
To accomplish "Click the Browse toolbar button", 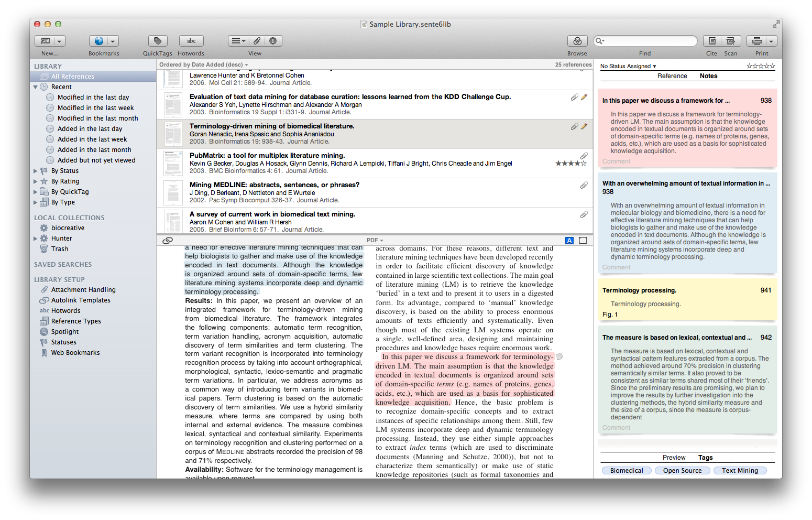I will tap(577, 41).
